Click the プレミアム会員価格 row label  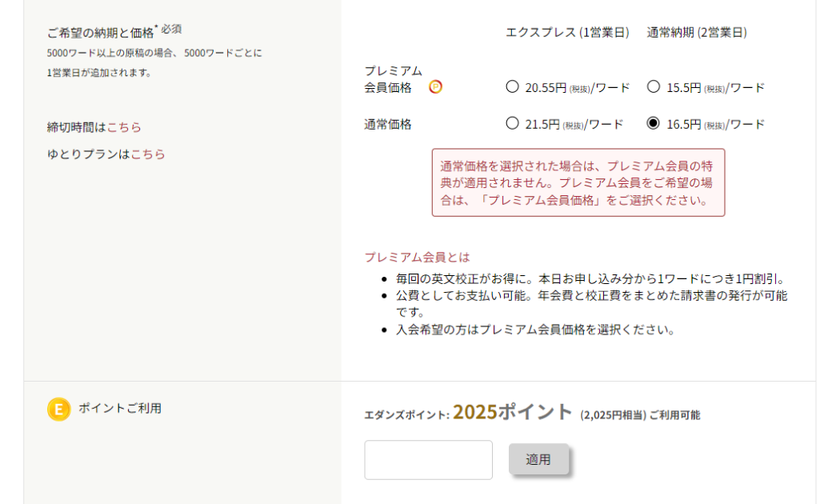394,79
